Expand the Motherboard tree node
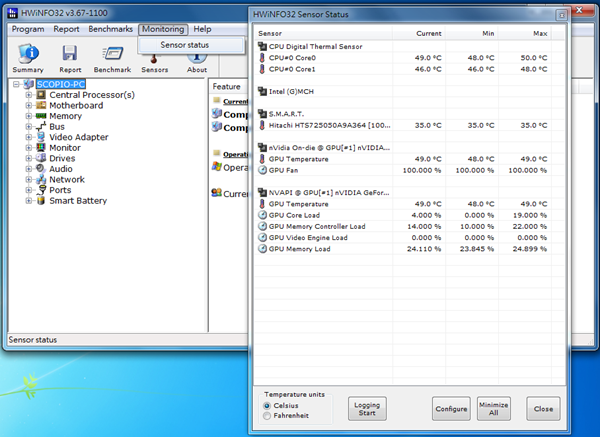 28,105
